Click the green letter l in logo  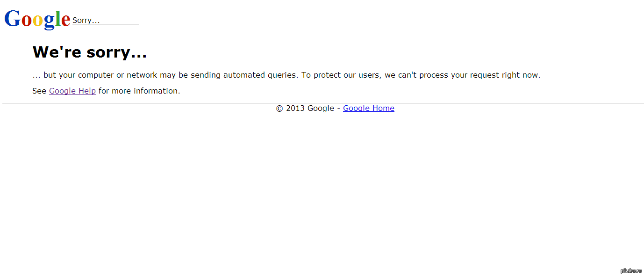(58, 19)
